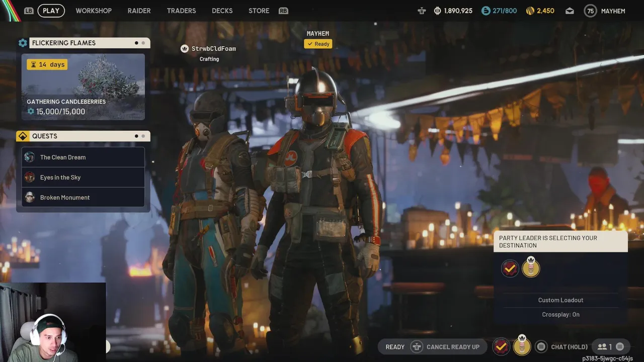The height and width of the screenshot is (362, 644).
Task: Click the party leader destination notice
Action: click(560, 242)
